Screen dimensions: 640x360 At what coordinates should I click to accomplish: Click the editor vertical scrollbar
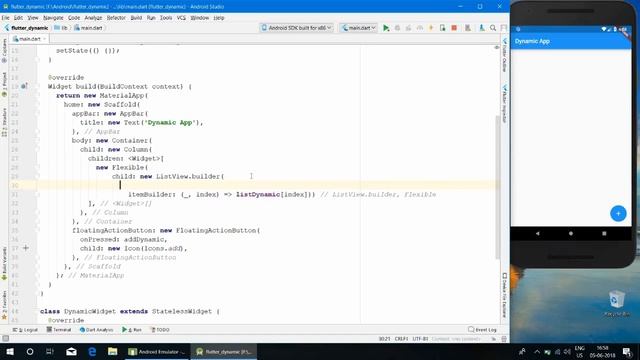coord(498,187)
